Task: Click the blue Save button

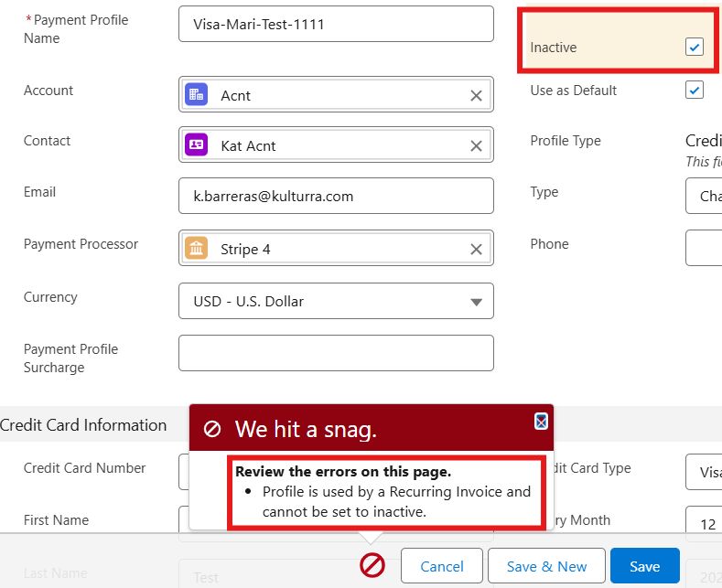Action: (x=644, y=566)
